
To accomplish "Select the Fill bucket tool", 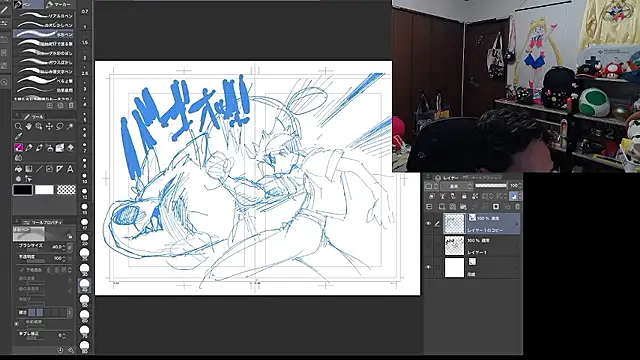I will (18, 169).
